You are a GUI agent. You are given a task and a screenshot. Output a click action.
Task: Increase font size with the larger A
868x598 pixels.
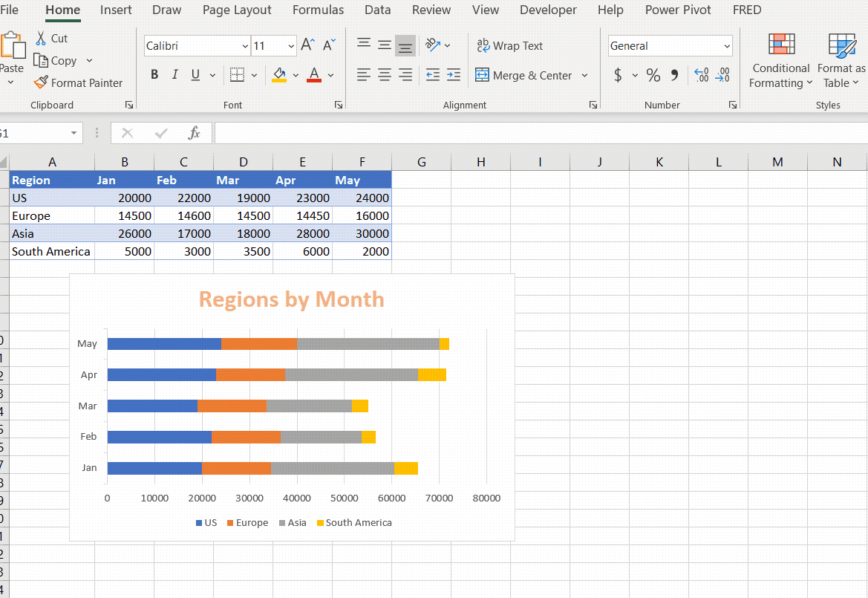pyautogui.click(x=308, y=45)
